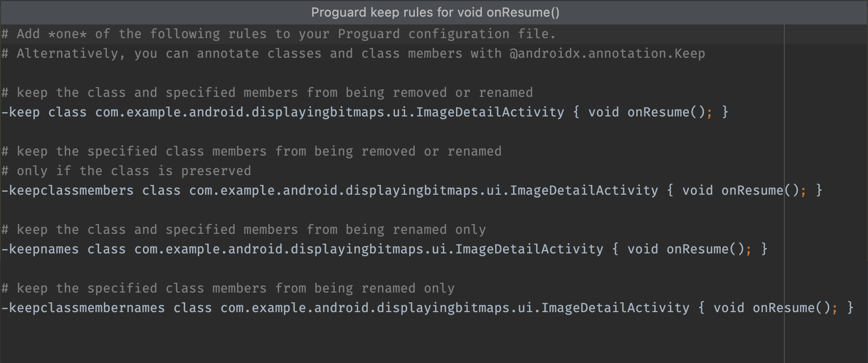
Task: Click ImageDetailActivity in the -keepclassmembernames rule
Action: [615, 308]
